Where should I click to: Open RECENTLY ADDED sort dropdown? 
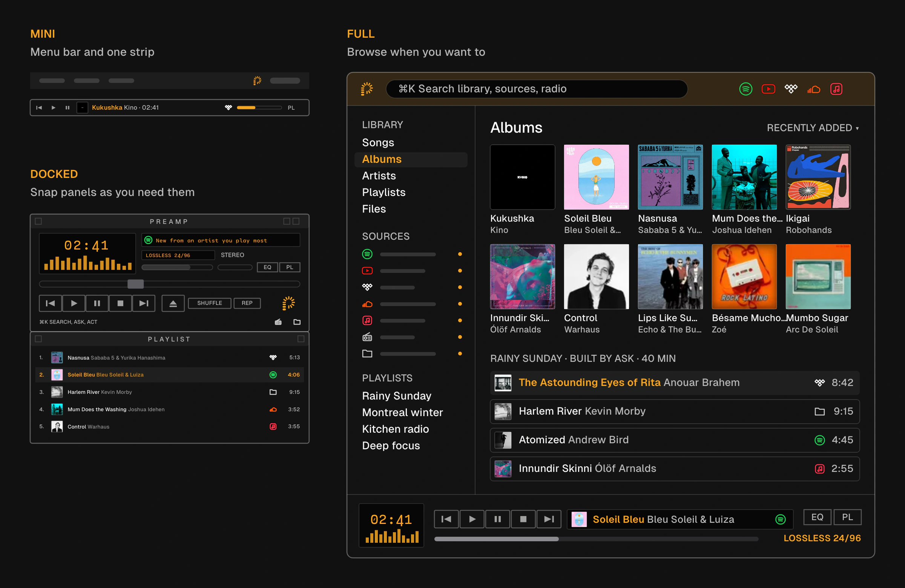pos(813,128)
